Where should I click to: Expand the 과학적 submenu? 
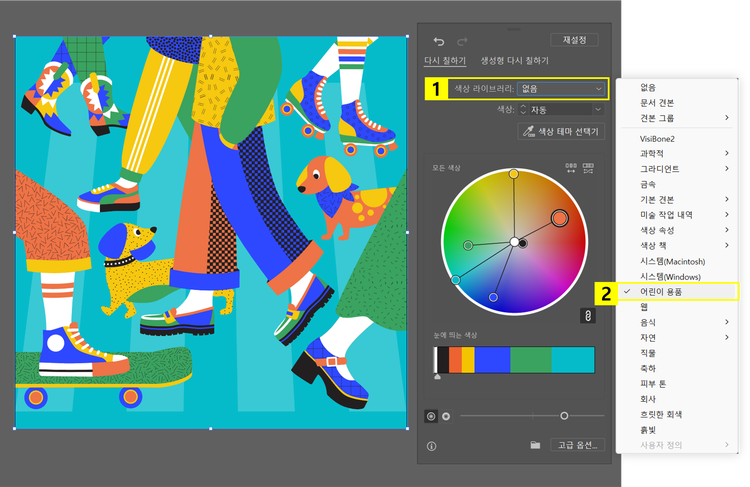(677, 154)
